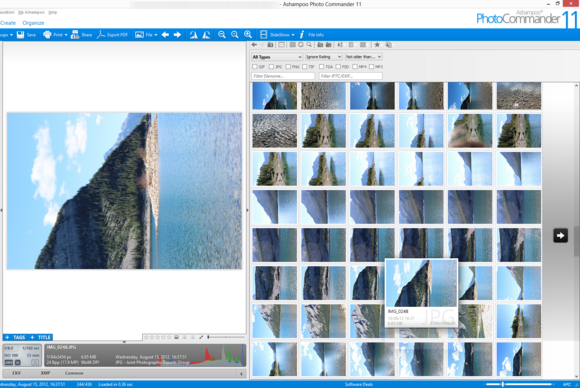The image size is (580, 388).
Task: Open the Print dropdown arrow
Action: click(66, 35)
